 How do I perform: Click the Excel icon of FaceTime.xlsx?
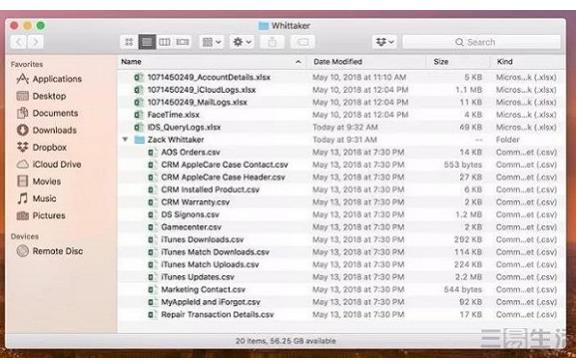tap(138, 115)
